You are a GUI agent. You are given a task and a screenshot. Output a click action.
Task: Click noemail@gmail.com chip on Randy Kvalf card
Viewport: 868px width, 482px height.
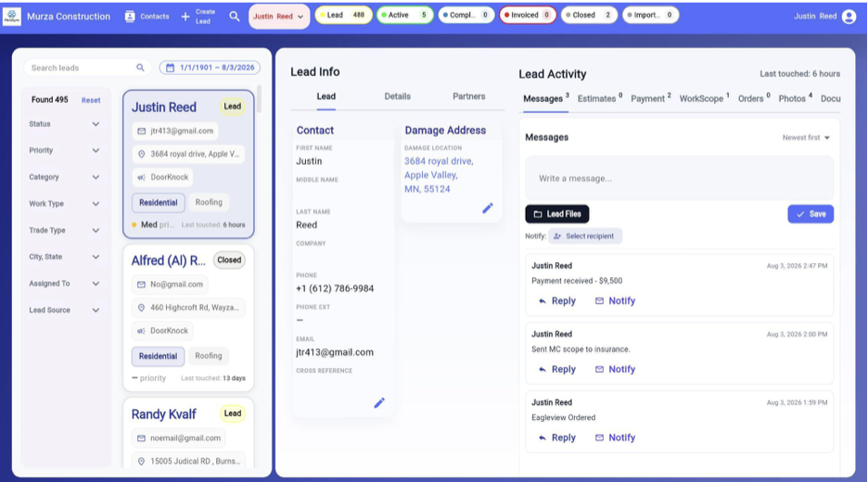point(179,438)
